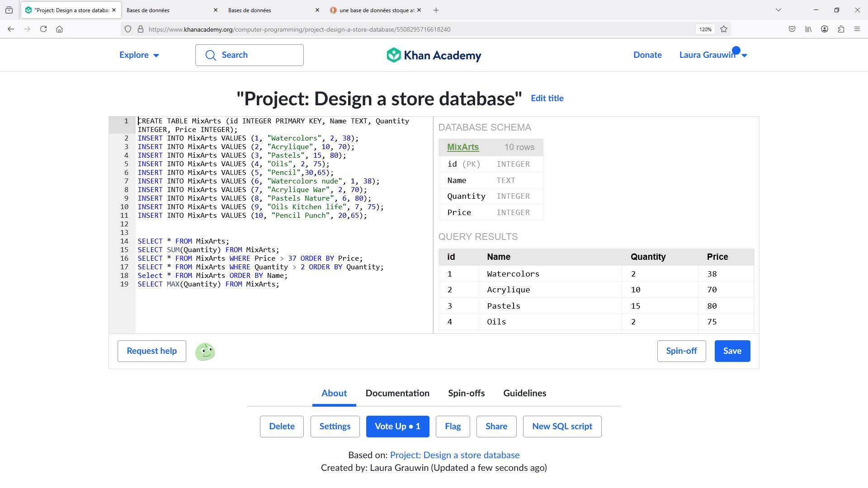Open the Firefox hamburger menu
The height and width of the screenshot is (488, 868).
click(x=857, y=29)
